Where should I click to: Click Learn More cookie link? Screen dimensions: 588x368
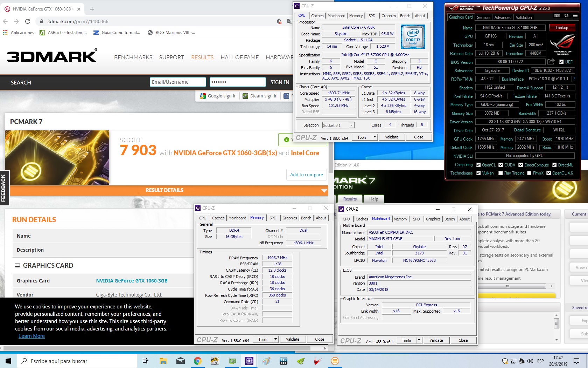pos(31,336)
